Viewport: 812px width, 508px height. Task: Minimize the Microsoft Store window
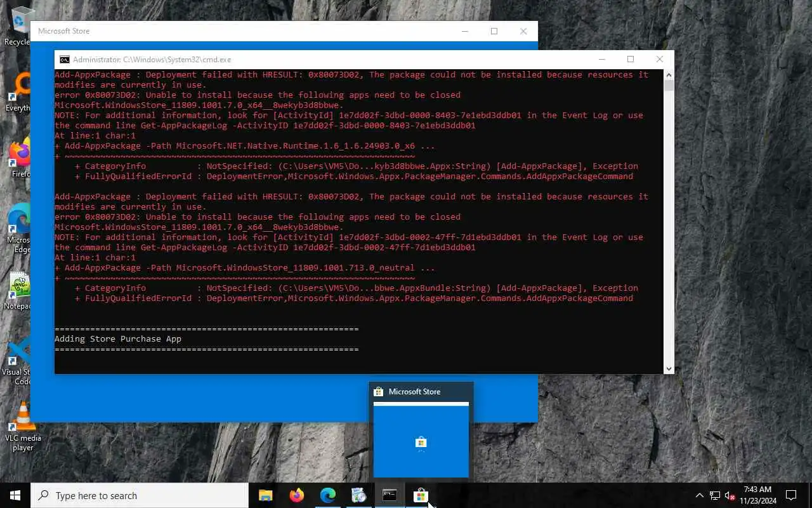465,31
